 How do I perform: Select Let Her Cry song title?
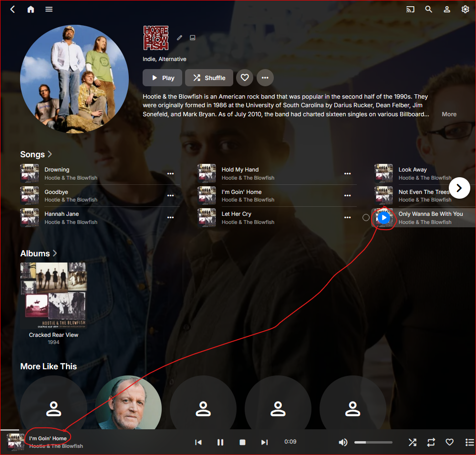[237, 214]
